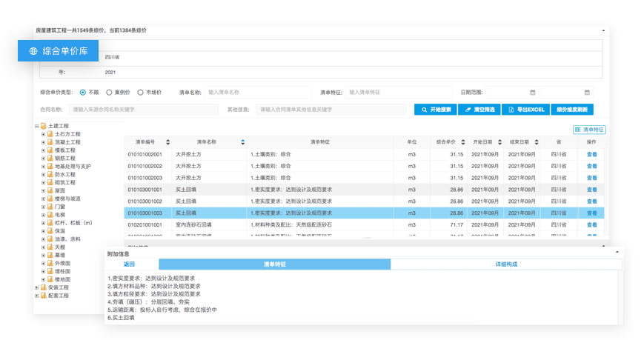Click the 清空筛选 button

coord(479,110)
